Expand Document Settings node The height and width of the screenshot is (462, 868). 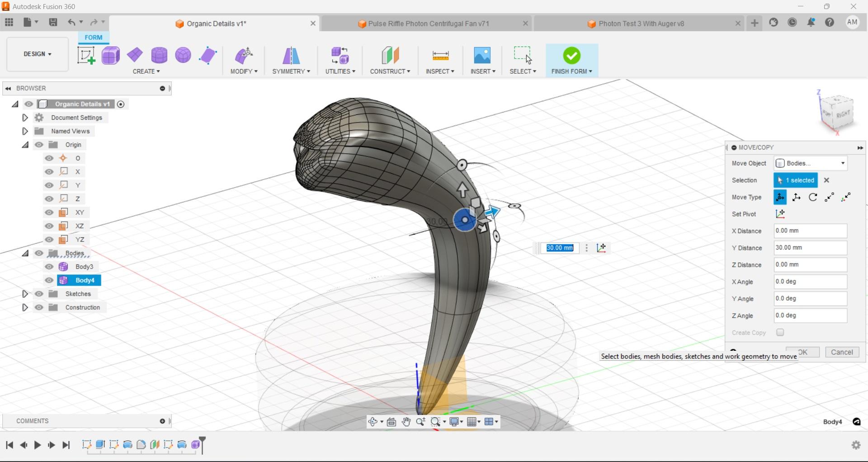(x=25, y=118)
